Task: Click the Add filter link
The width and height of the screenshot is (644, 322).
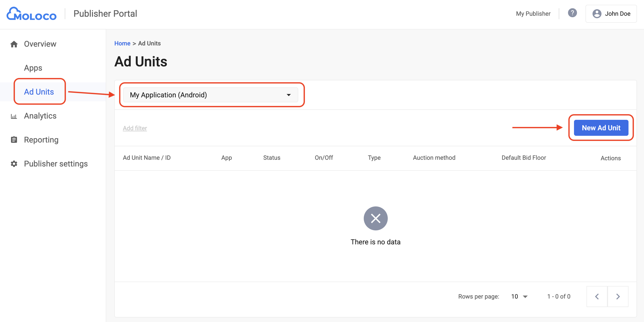Action: tap(135, 128)
